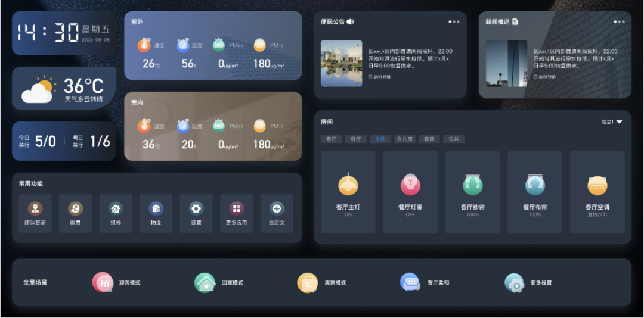Switch to the 客厅 room tab
Image resolution: width=644 pixels, height=318 pixels.
331,139
